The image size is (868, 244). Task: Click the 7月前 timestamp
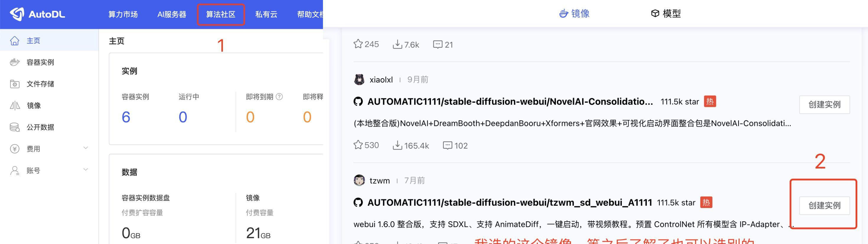(414, 180)
